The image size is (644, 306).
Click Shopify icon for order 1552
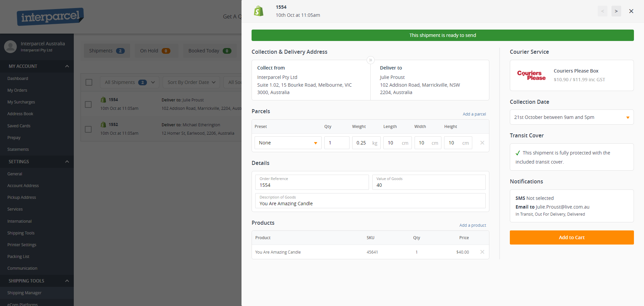point(103,125)
